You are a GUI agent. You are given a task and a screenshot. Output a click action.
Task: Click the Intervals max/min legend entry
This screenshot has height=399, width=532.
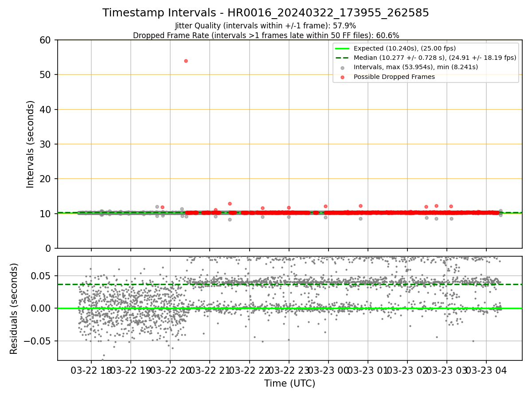pyautogui.click(x=410, y=67)
